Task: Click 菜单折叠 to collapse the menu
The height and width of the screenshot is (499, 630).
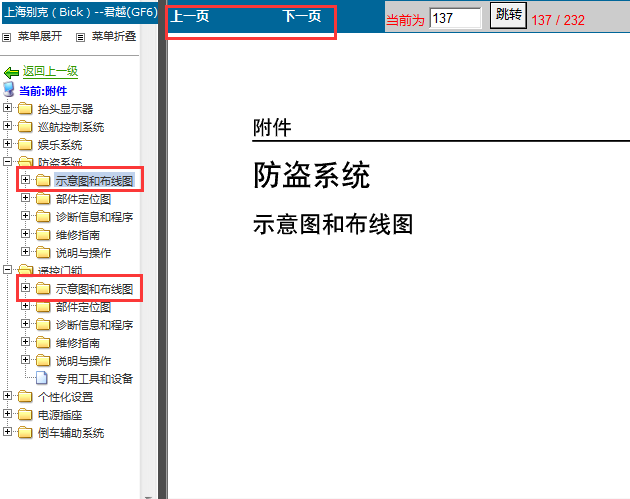Action: click(114, 37)
